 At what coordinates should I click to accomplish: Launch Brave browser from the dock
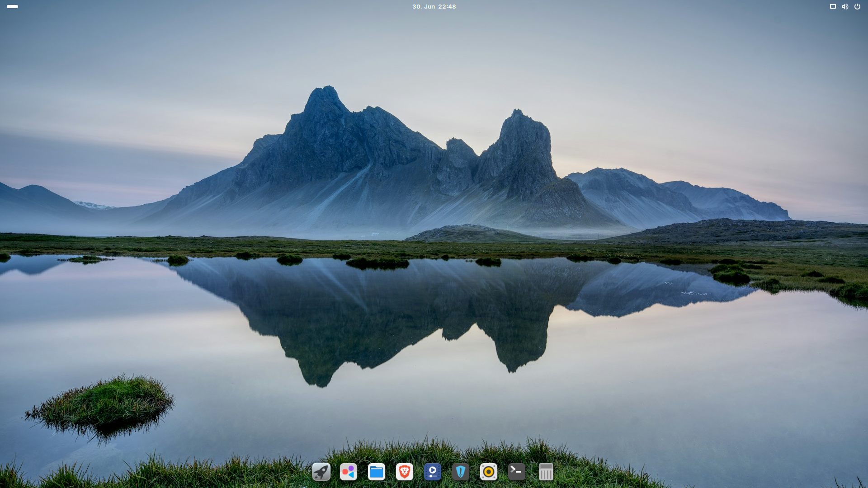(x=405, y=472)
